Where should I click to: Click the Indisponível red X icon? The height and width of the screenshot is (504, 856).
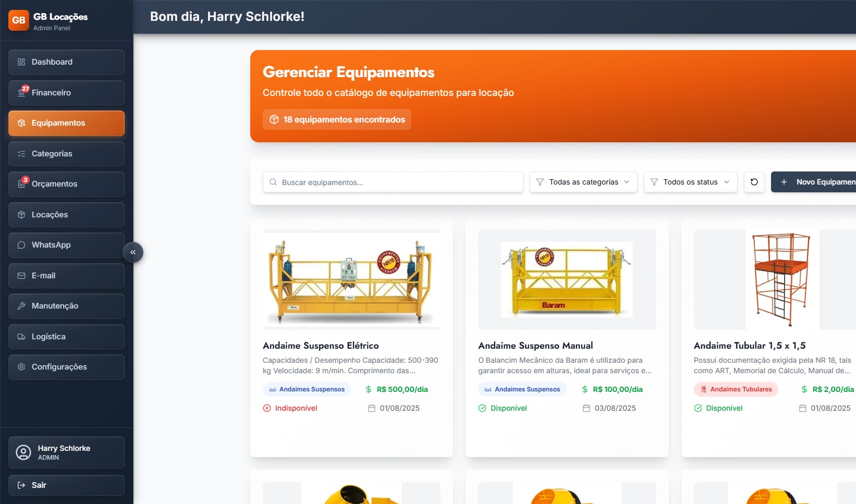(267, 408)
